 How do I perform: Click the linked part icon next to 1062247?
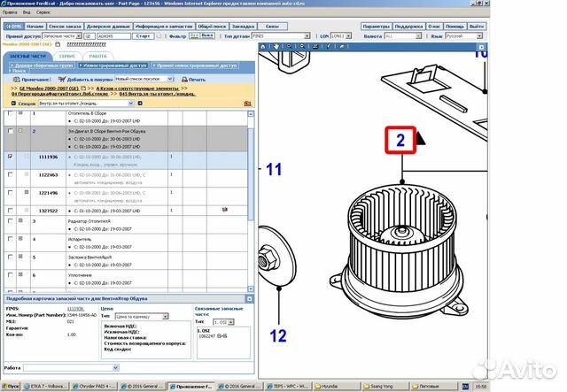click(222, 336)
